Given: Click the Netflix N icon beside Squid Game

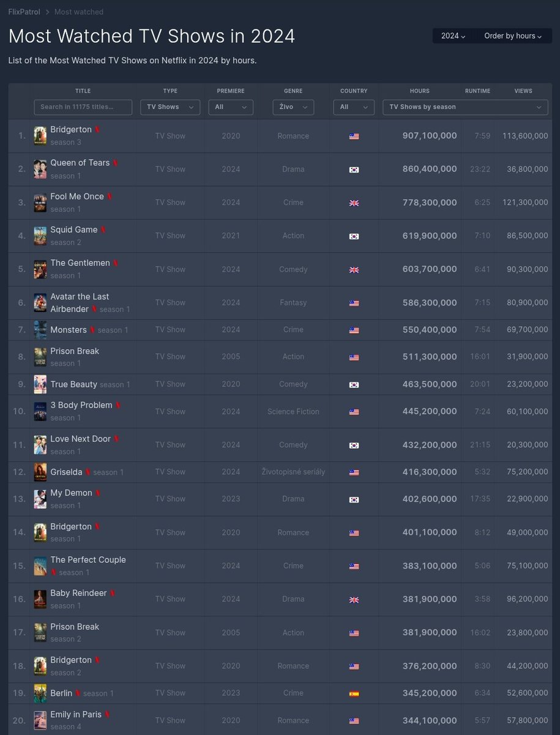Looking at the screenshot, I should 103,230.
